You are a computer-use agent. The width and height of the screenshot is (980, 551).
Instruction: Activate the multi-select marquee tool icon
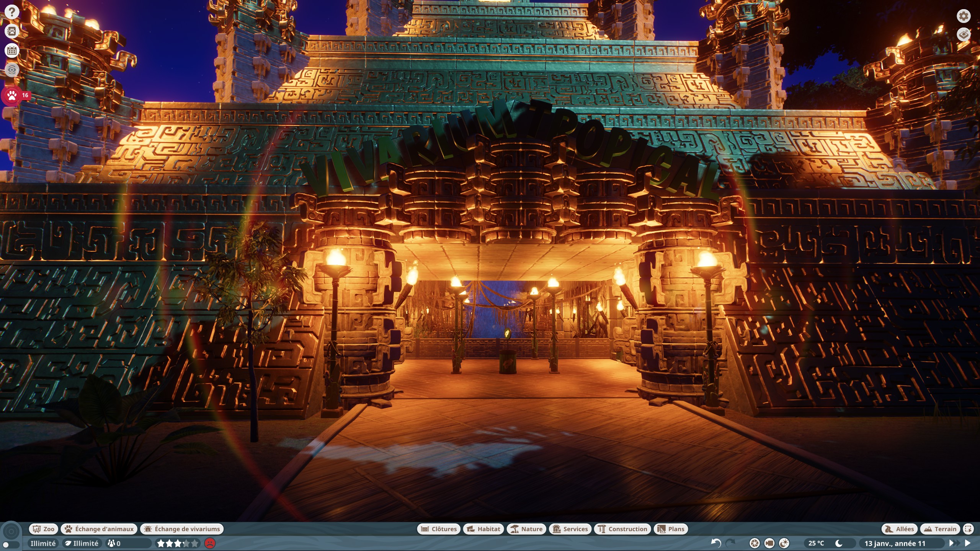pos(968,529)
